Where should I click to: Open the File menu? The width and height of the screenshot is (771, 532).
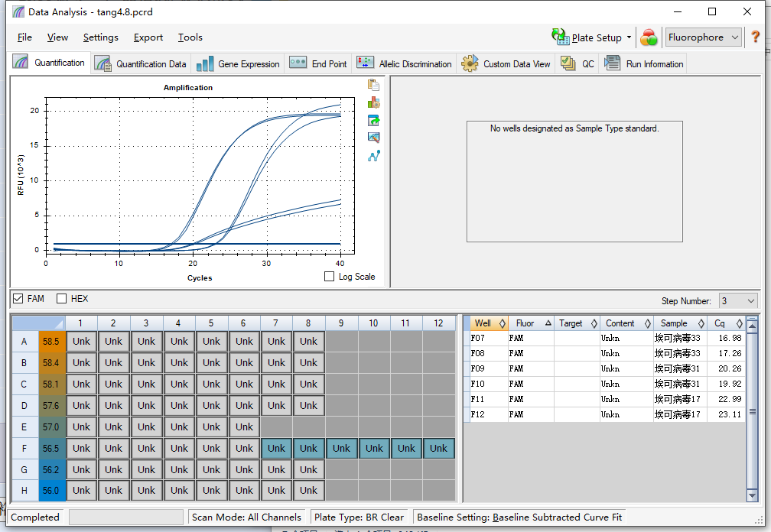tap(24, 37)
